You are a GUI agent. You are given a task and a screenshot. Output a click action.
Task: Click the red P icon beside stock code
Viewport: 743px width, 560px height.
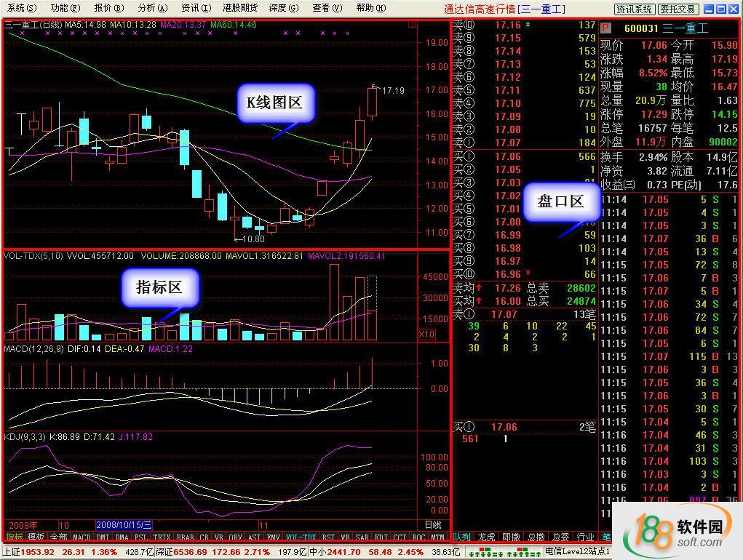point(605,28)
